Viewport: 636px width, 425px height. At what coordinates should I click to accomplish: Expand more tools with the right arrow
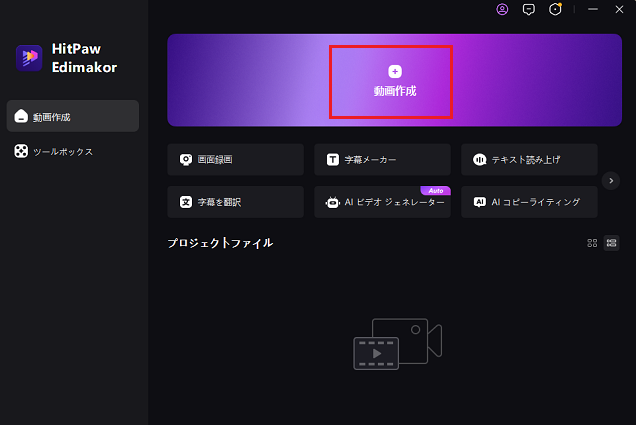[612, 180]
